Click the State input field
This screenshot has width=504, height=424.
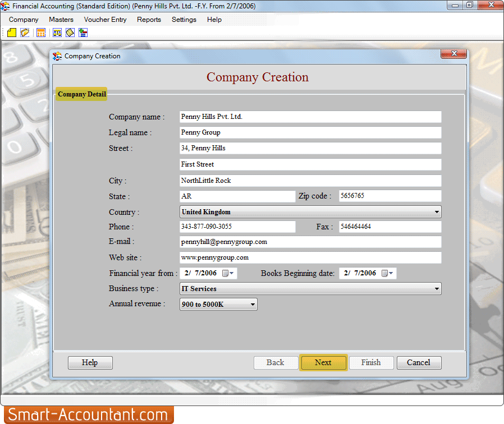pos(237,196)
